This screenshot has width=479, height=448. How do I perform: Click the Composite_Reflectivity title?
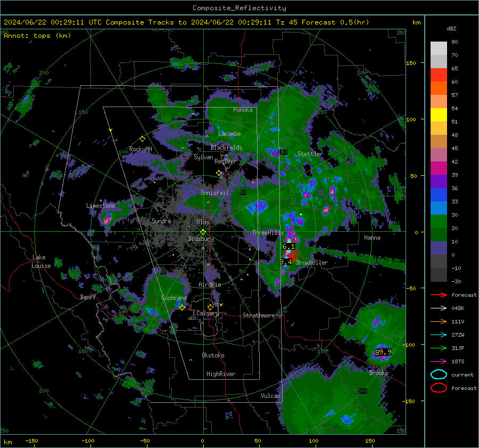(x=240, y=8)
